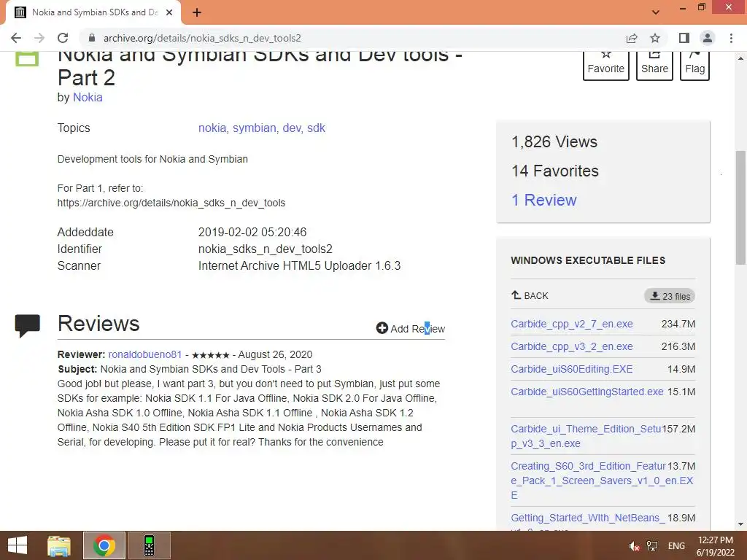Download Carbide_ui_Theme_Edition_Setup_v3_3_en.exe
The width and height of the screenshot is (747, 560).
[x=586, y=436]
